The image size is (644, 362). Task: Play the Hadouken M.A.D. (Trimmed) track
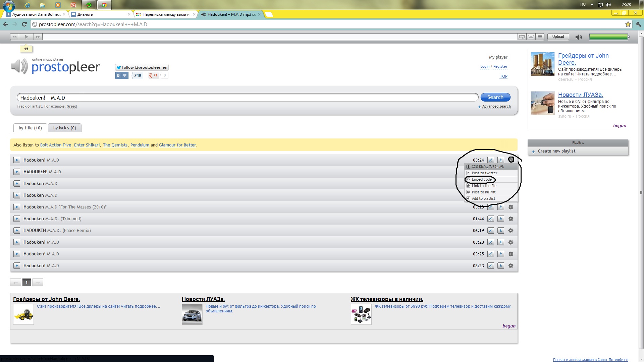point(17,219)
